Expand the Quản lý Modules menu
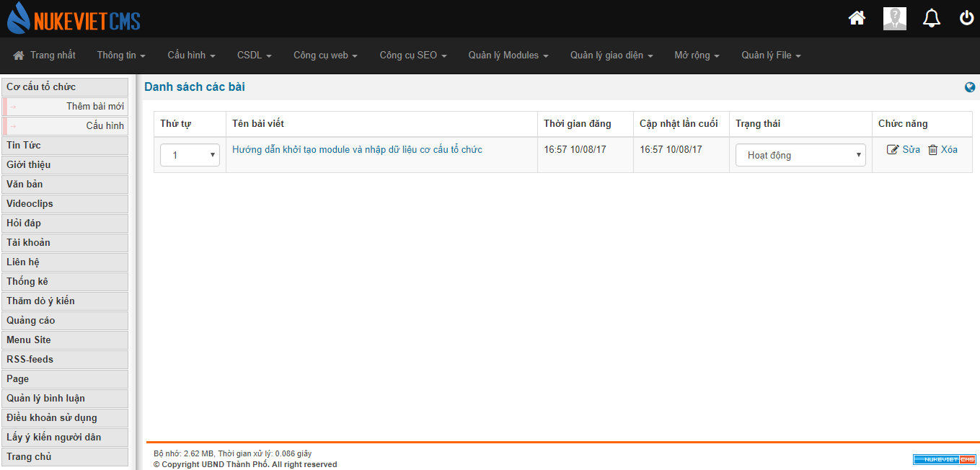980x470 pixels. [508, 56]
